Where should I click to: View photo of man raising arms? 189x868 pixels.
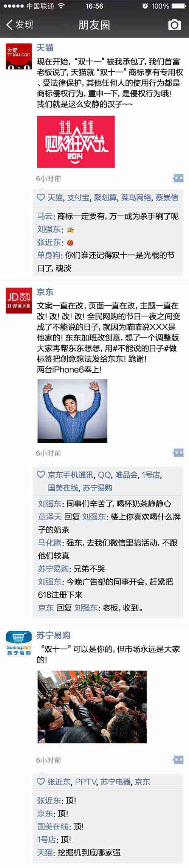pos(73,411)
